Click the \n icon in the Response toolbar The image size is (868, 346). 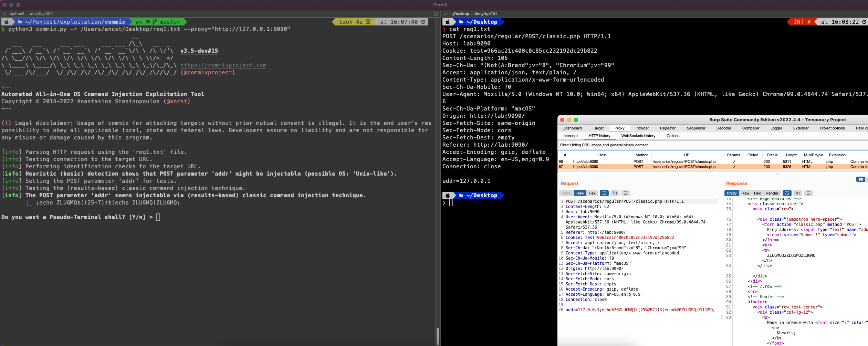tap(798, 193)
